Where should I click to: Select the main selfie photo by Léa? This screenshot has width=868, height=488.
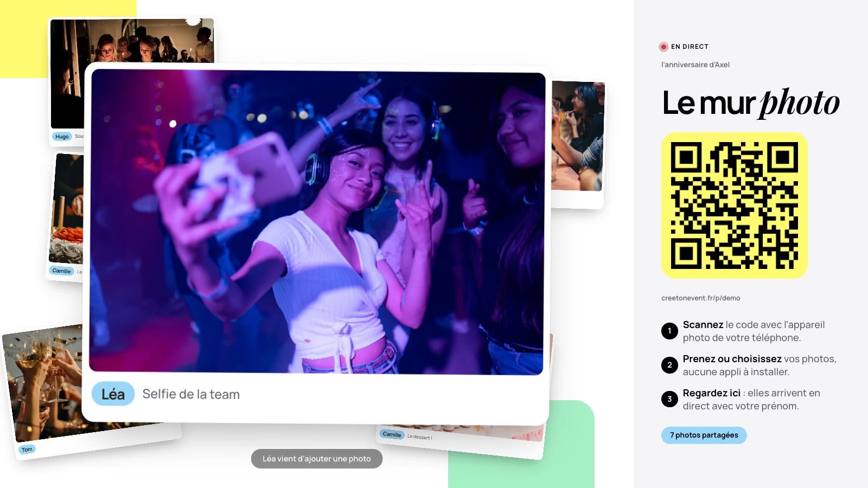(317, 222)
